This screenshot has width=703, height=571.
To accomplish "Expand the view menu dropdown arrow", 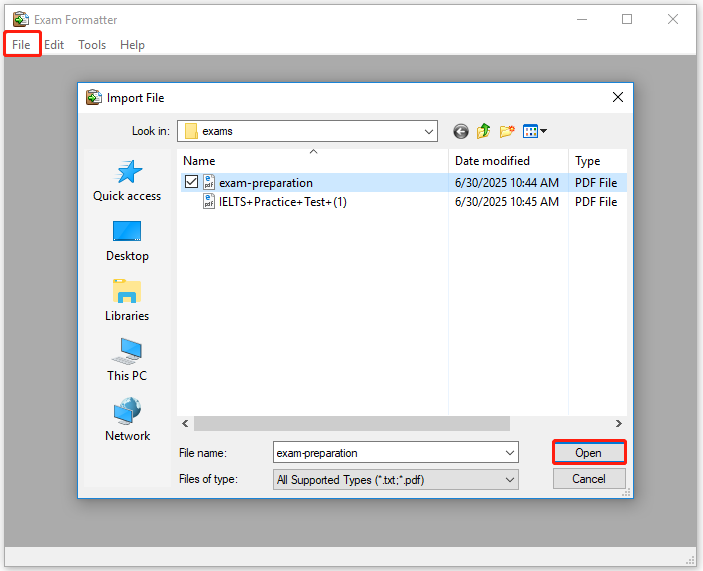I will pyautogui.click(x=543, y=131).
